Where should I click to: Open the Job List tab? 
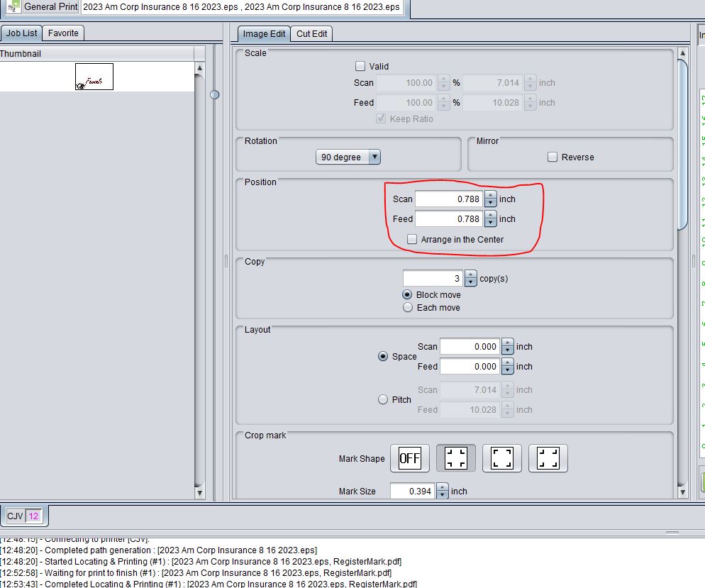point(21,33)
